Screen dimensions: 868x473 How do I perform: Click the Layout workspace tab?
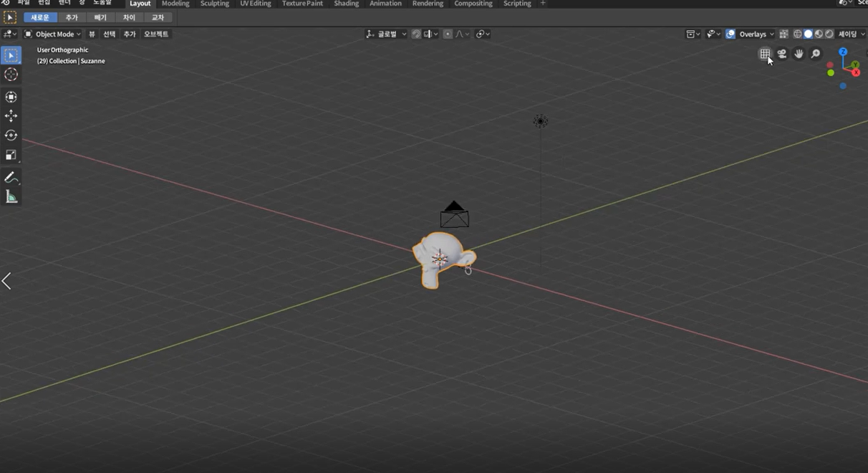140,4
